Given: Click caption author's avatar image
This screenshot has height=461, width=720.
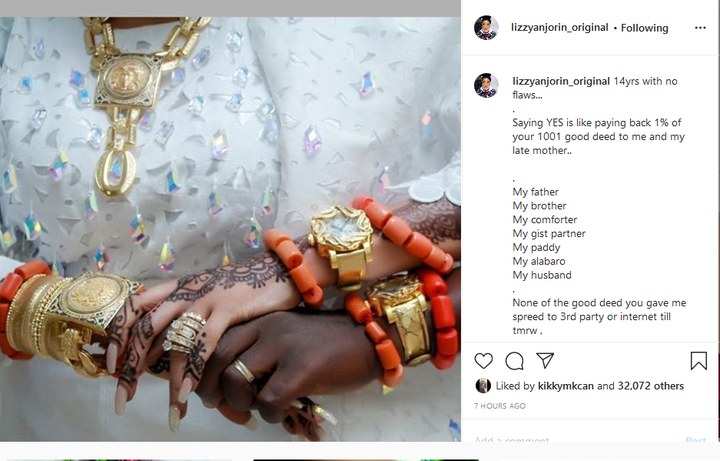Looking at the screenshot, I should click(486, 85).
